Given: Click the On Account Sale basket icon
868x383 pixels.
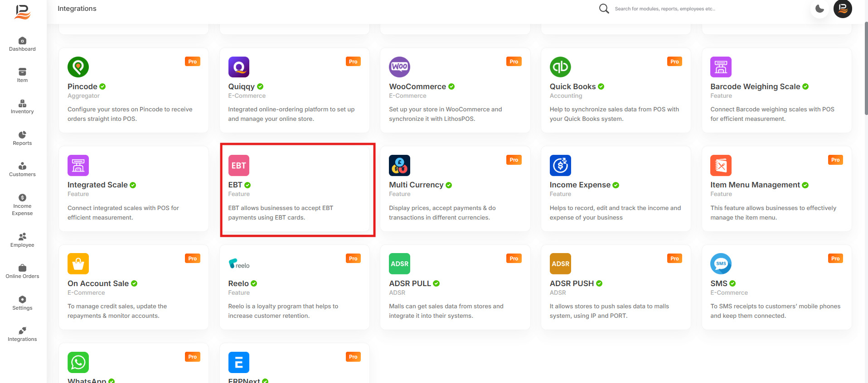Looking at the screenshot, I should (78, 263).
